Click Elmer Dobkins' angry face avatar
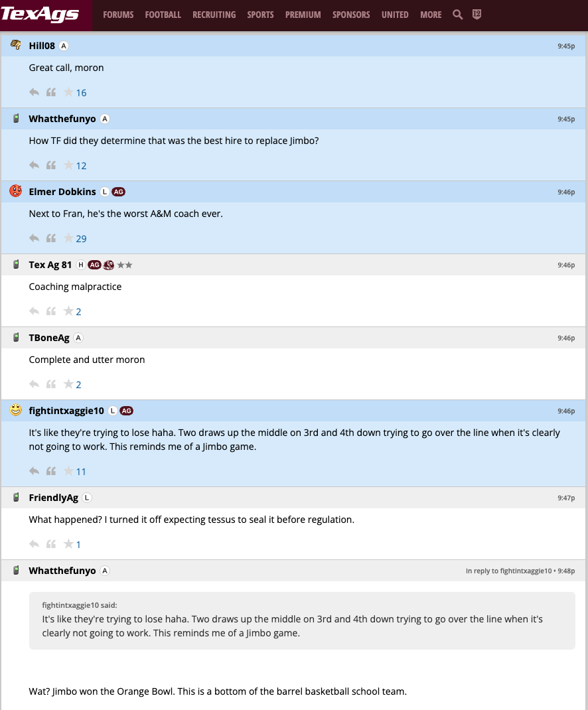 point(16,191)
